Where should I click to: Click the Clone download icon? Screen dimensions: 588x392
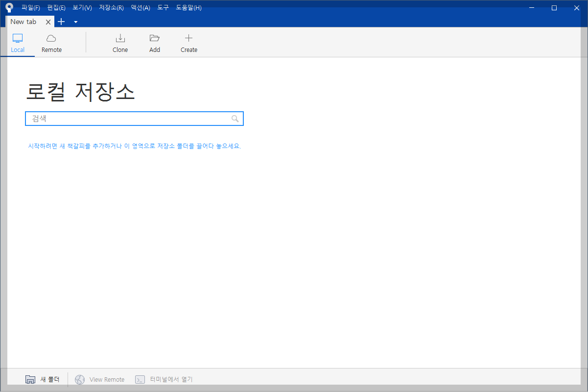(120, 38)
